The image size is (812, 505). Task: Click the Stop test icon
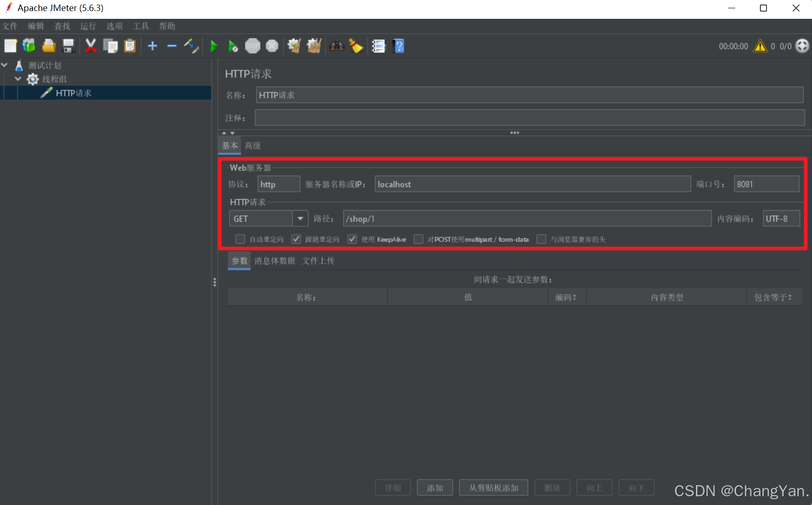click(253, 46)
